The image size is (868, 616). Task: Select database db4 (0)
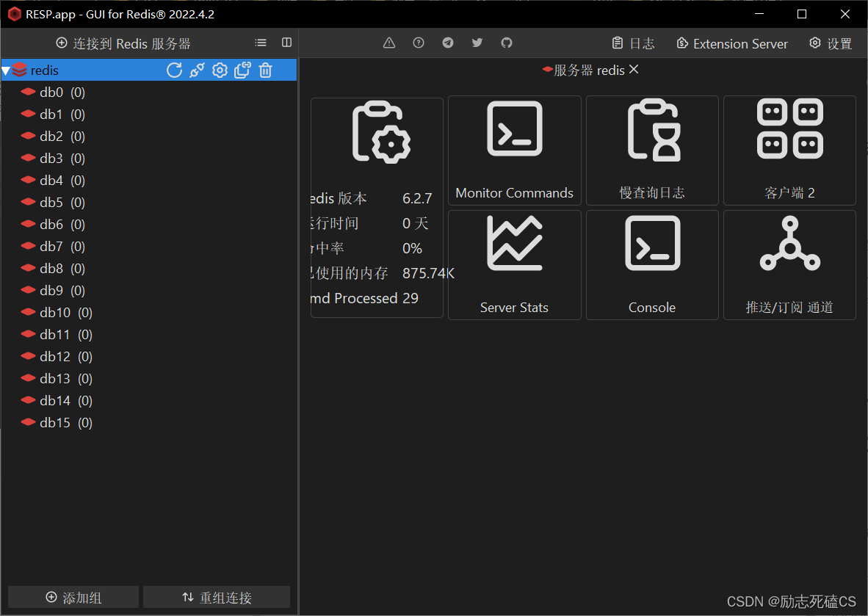53,181
